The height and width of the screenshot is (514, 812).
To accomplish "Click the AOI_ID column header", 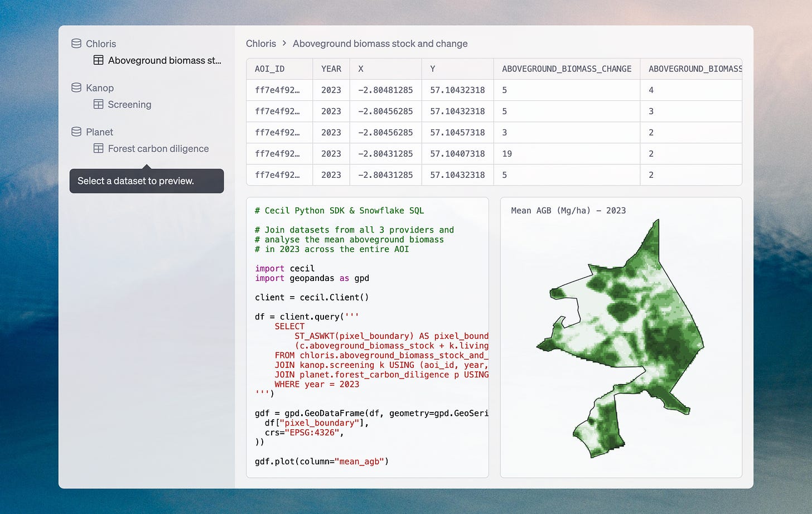I will tap(279, 69).
